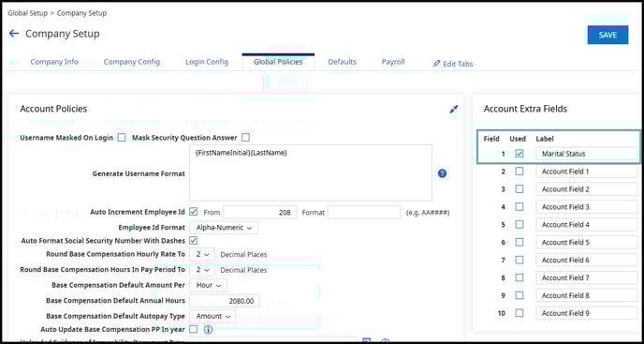Viewport: 644px width, 344px height.
Task: Toggle Username Masked On Login checkbox
Action: 122,138
